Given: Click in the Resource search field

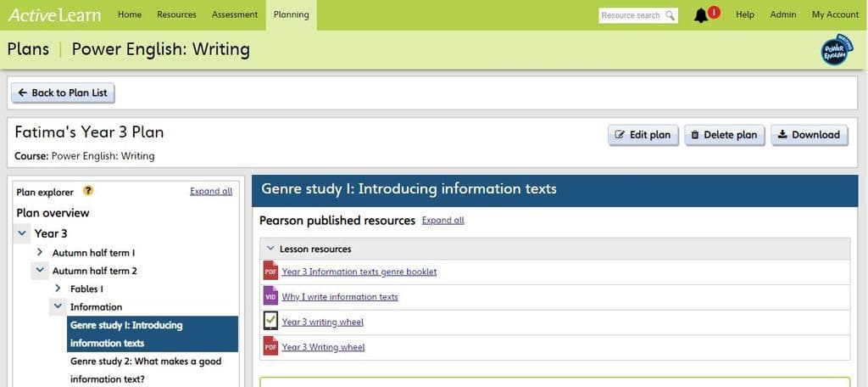Looking at the screenshot, I should tap(631, 15).
